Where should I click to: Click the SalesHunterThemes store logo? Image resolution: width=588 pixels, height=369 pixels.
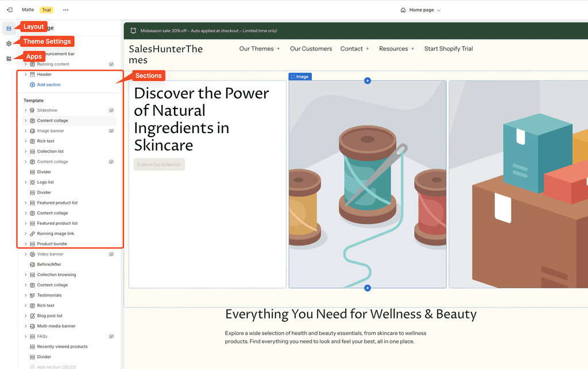point(166,55)
